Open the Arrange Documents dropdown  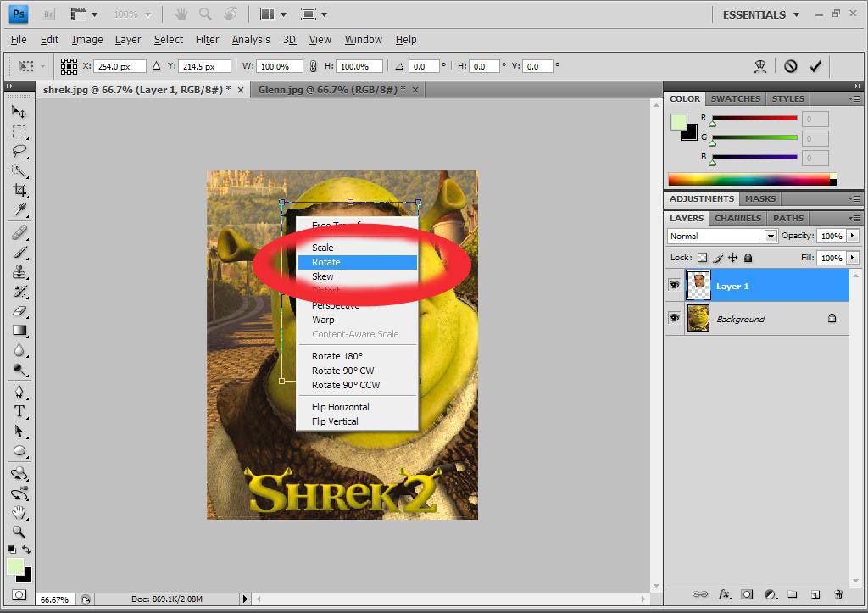(273, 14)
